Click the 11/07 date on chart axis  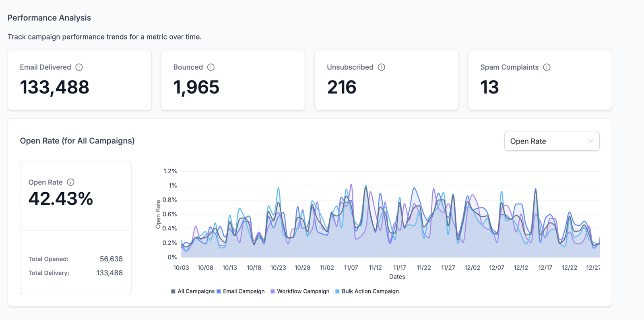coord(351,268)
